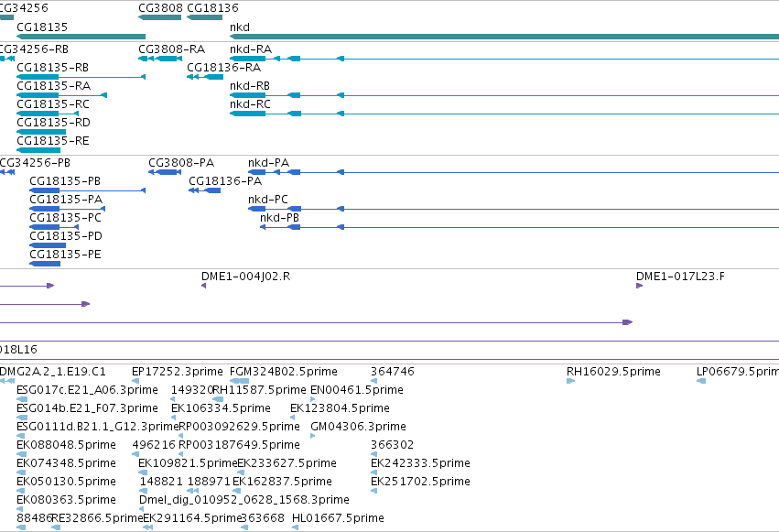779x532 pixels.
Task: Click the LP06679.5prime EST marker
Action: click(701, 381)
